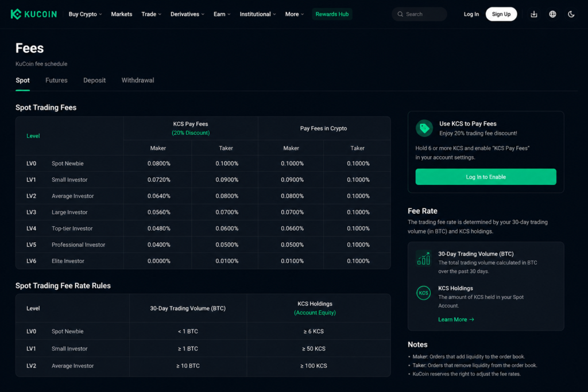588x392 pixels.
Task: Click the Notes heading
Action: pyautogui.click(x=417, y=344)
